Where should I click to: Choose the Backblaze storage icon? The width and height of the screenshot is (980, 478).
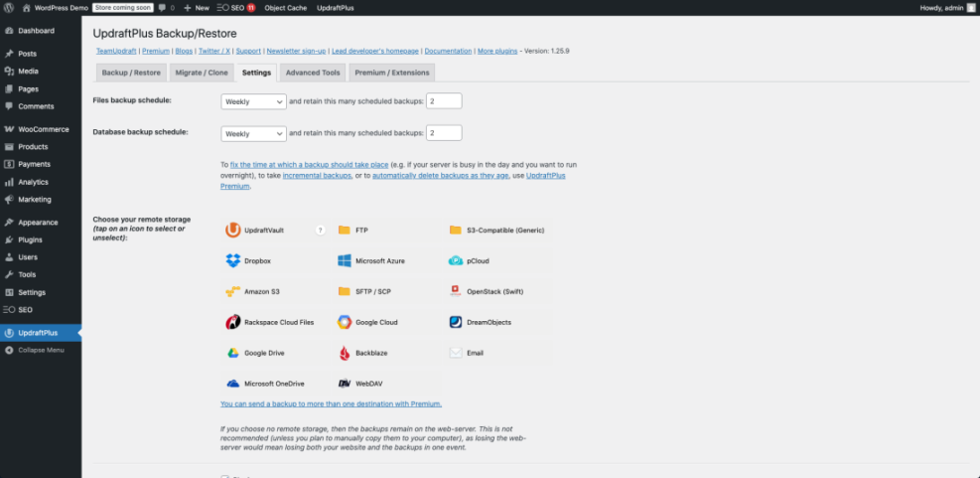pyautogui.click(x=344, y=353)
